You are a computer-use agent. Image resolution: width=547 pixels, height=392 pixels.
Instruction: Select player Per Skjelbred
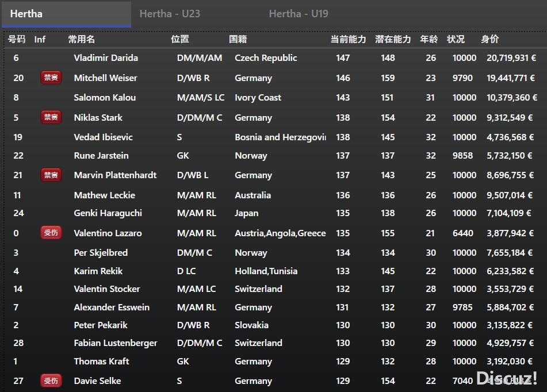101,252
